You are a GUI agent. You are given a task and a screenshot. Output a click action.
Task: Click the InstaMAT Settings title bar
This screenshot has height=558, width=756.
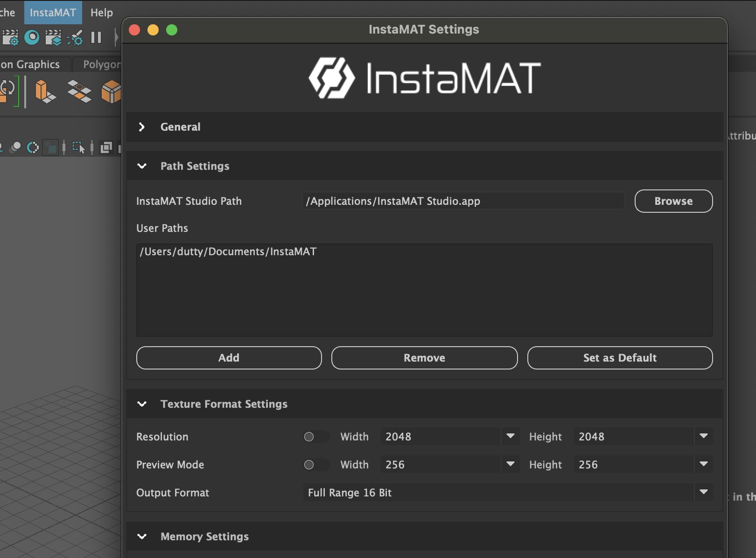click(x=424, y=29)
